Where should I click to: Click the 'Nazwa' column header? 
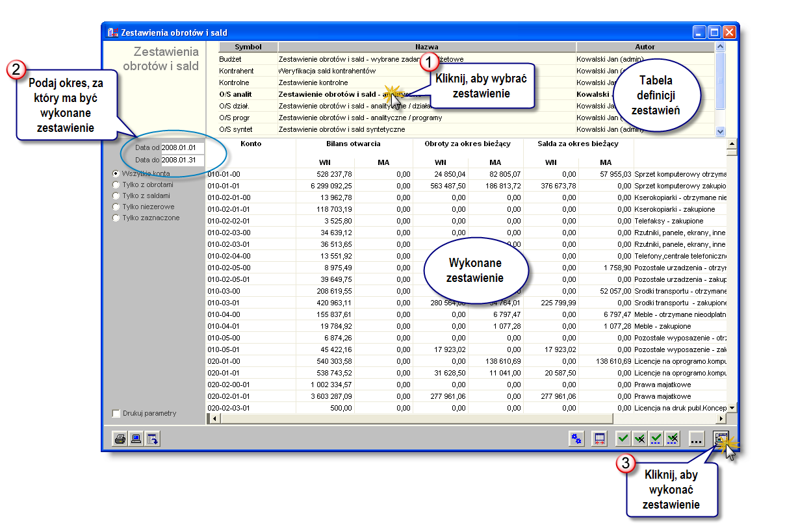[427, 47]
